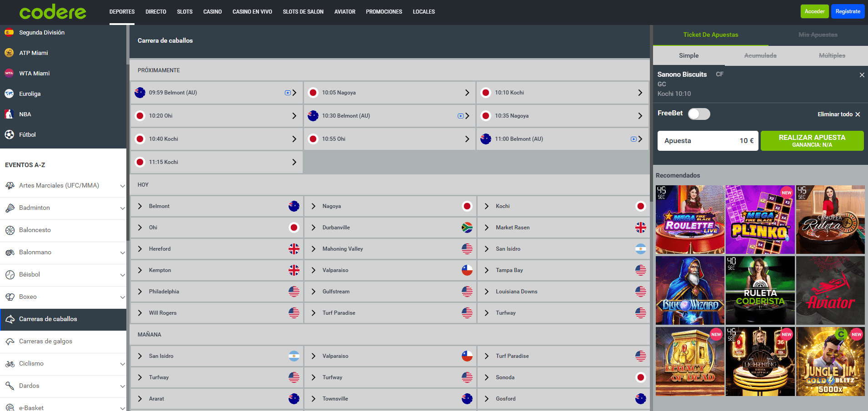Remove Sanono Biscuits bet with X
This screenshot has width=868, height=411.
[x=862, y=75]
